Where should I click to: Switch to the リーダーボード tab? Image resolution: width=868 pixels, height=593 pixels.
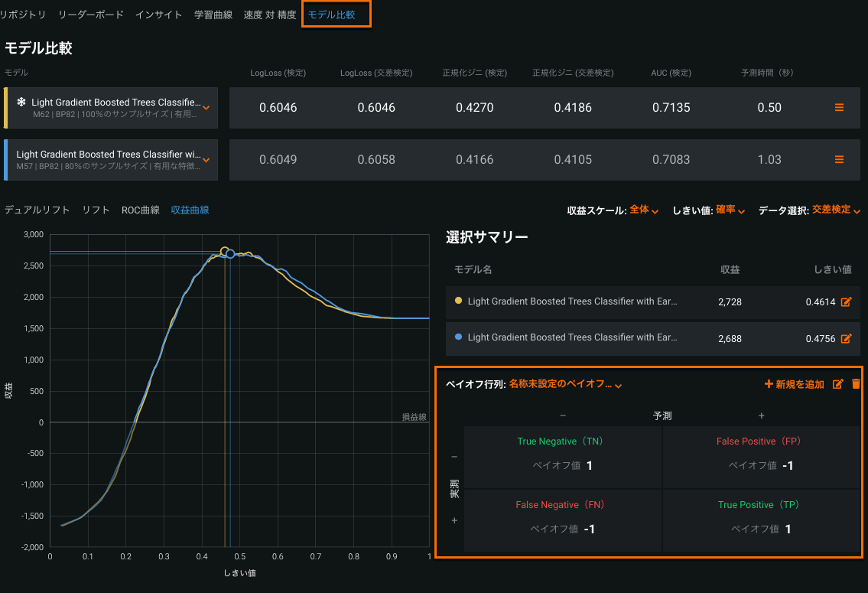(x=91, y=15)
